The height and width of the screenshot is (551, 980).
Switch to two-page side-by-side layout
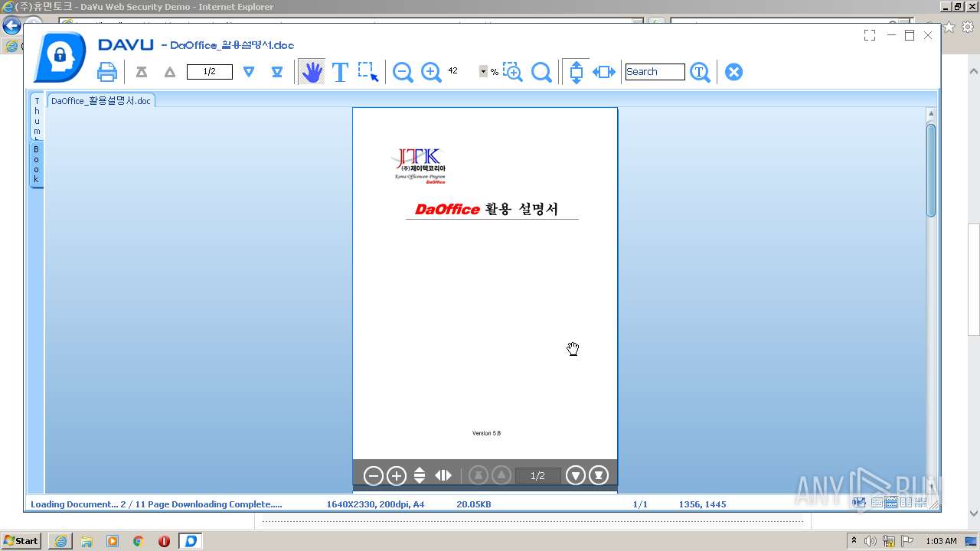point(906,503)
